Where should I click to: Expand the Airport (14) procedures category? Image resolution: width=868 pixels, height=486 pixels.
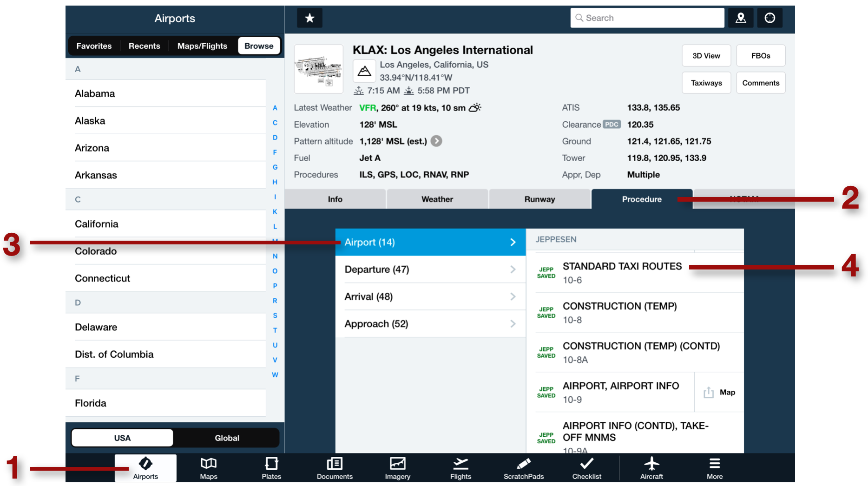pyautogui.click(x=430, y=242)
